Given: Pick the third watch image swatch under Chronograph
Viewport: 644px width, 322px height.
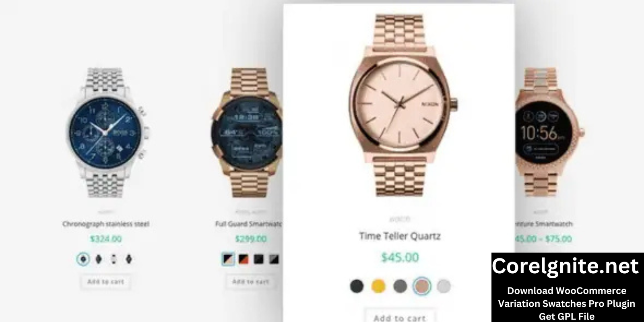Looking at the screenshot, I should click(x=114, y=259).
